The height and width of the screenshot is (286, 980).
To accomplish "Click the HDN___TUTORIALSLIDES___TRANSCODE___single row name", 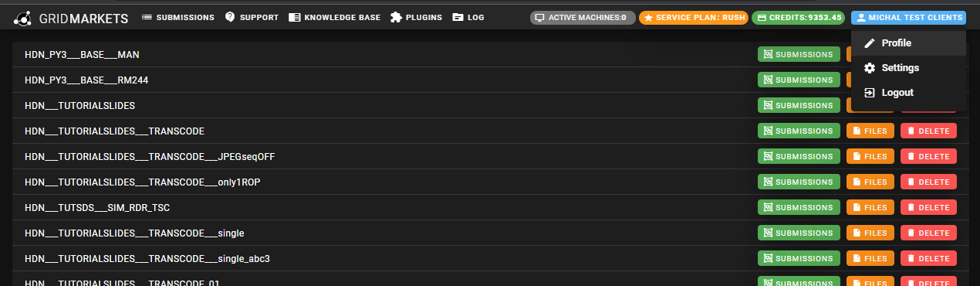I will (134, 233).
